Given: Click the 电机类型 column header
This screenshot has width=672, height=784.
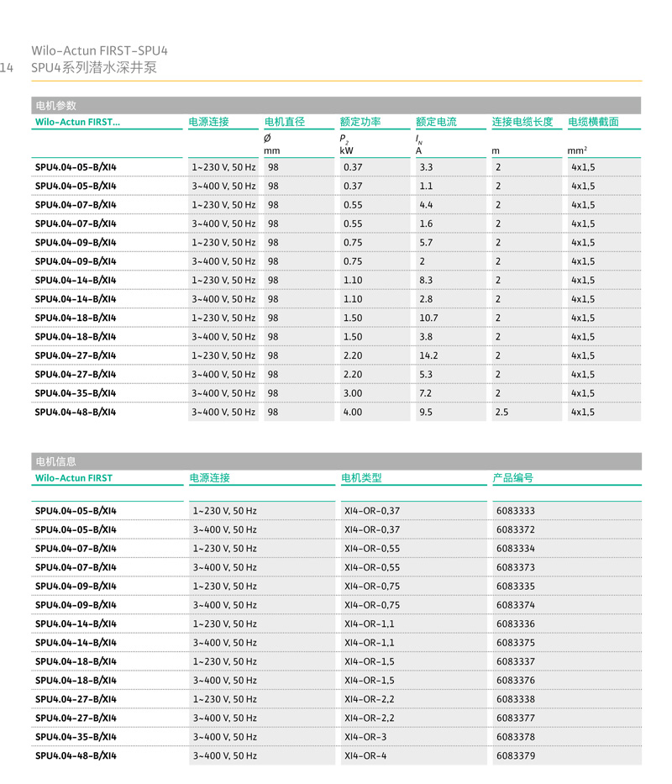Looking at the screenshot, I should coord(361,478).
